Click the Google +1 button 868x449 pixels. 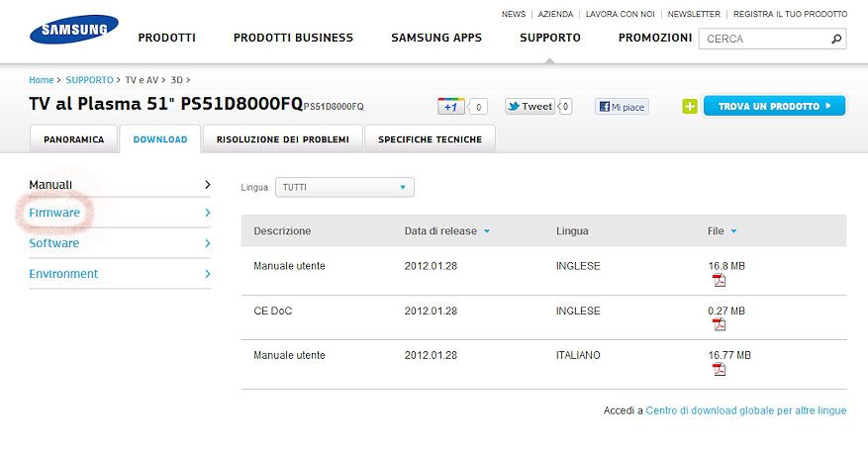pyautogui.click(x=451, y=107)
